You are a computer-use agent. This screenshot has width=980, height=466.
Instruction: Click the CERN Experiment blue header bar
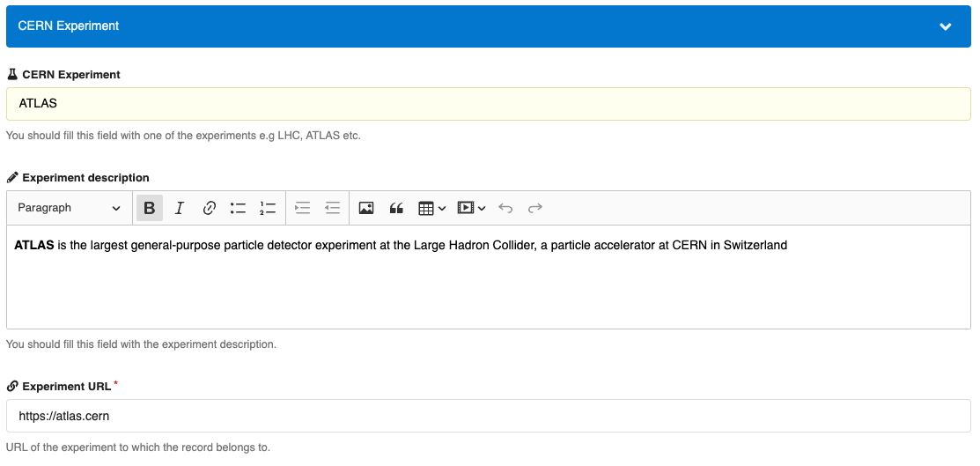(x=488, y=26)
